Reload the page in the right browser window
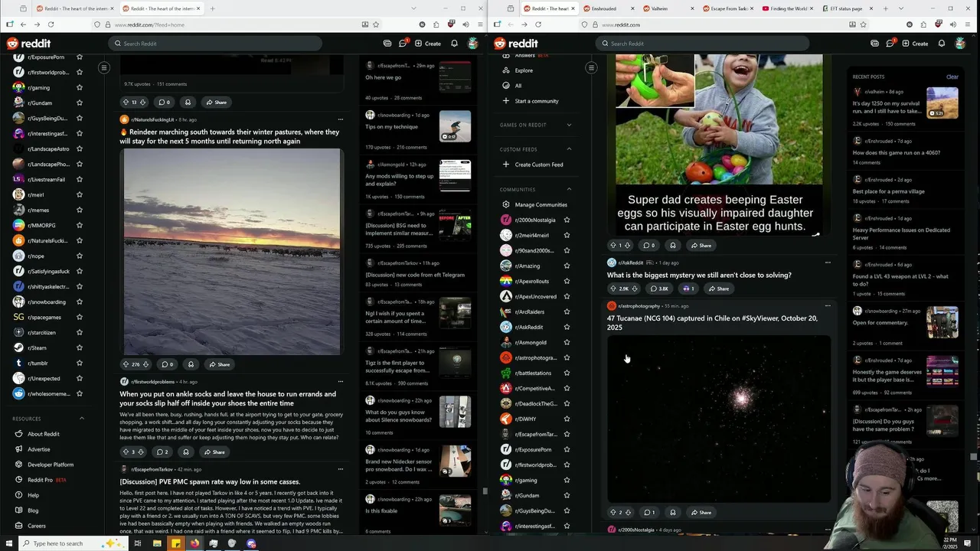This screenshot has height=551, width=980. coord(538,24)
